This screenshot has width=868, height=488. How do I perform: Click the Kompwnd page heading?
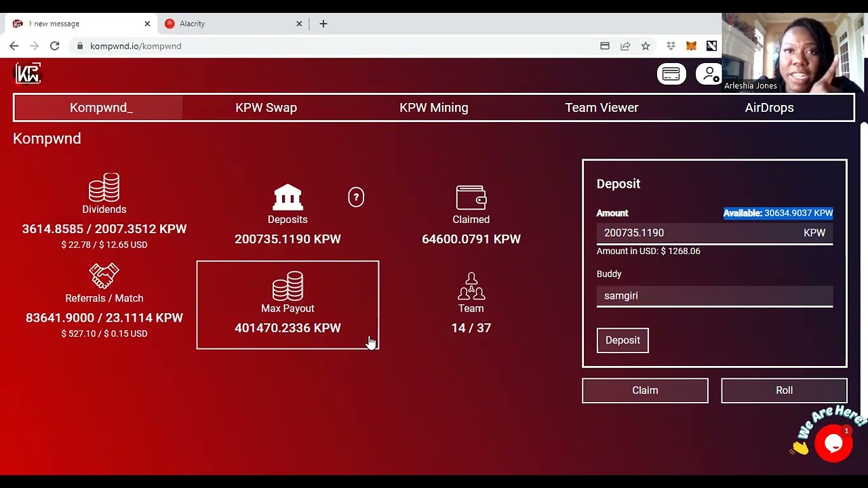(47, 138)
